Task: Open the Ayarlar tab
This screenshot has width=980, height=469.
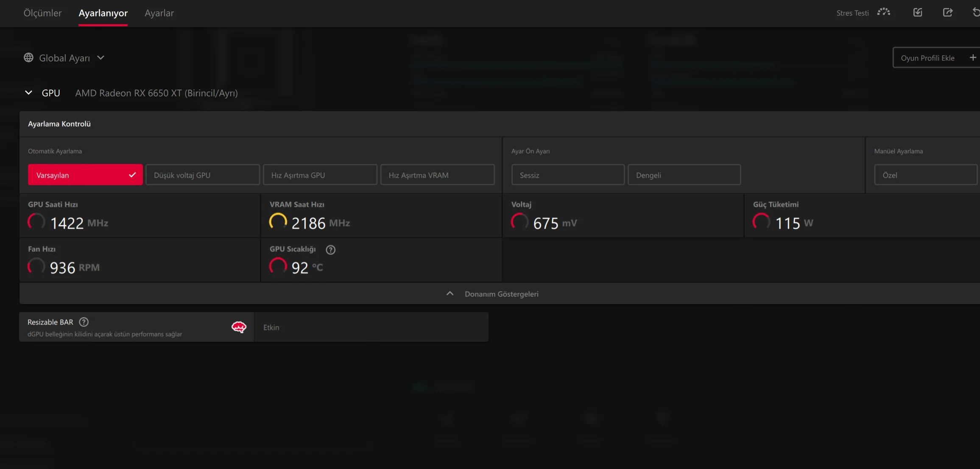Action: 159,13
